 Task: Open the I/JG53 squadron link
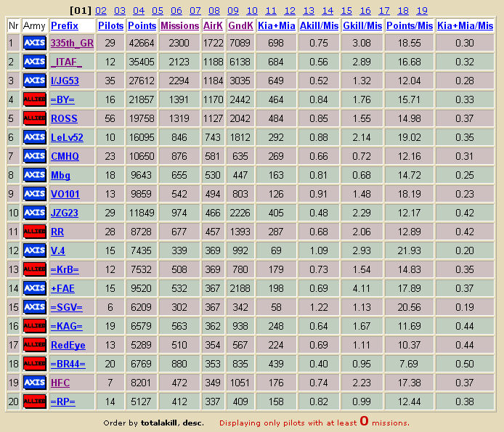coord(65,81)
